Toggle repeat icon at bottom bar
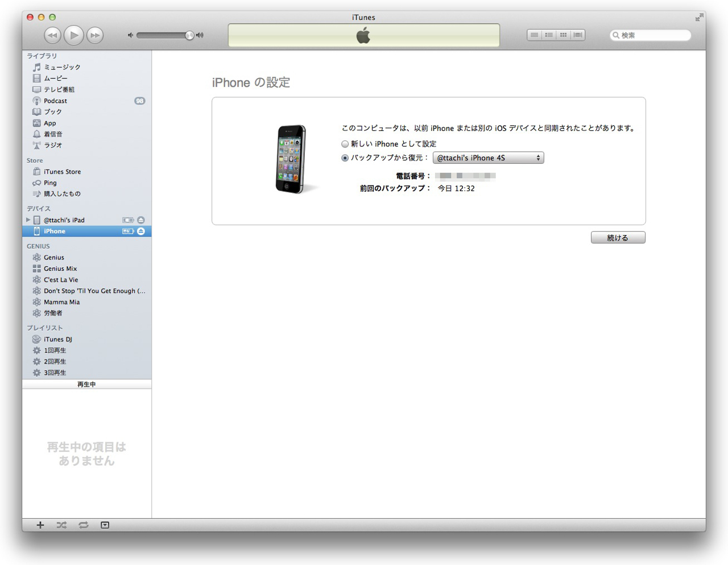This screenshot has height=565, width=728. (84, 525)
